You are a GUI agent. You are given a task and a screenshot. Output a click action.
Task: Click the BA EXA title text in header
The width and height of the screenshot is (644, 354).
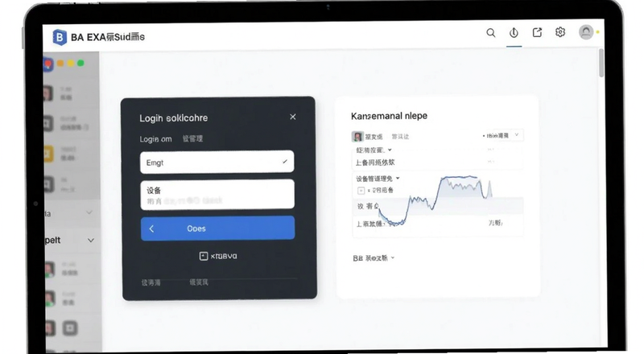[x=108, y=37]
